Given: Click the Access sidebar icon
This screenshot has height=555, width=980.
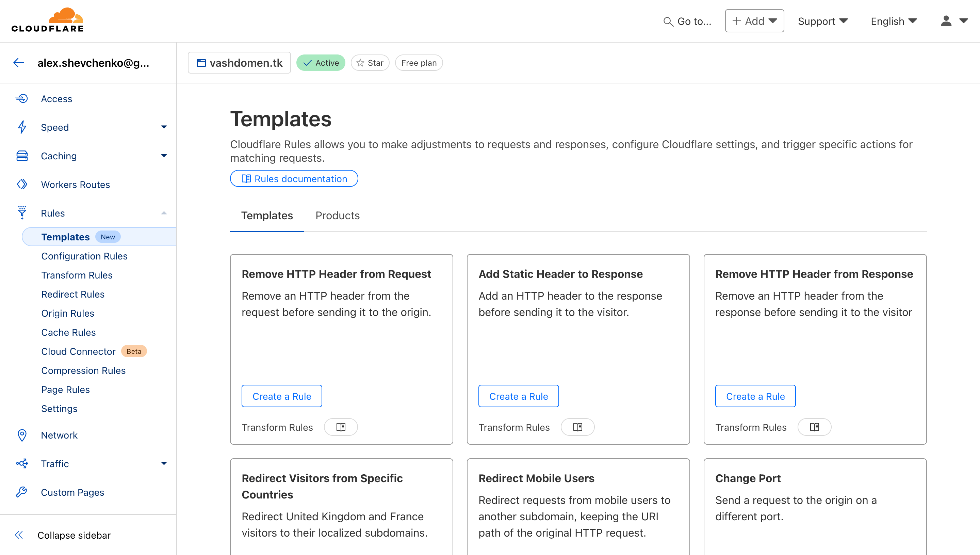Looking at the screenshot, I should (22, 99).
